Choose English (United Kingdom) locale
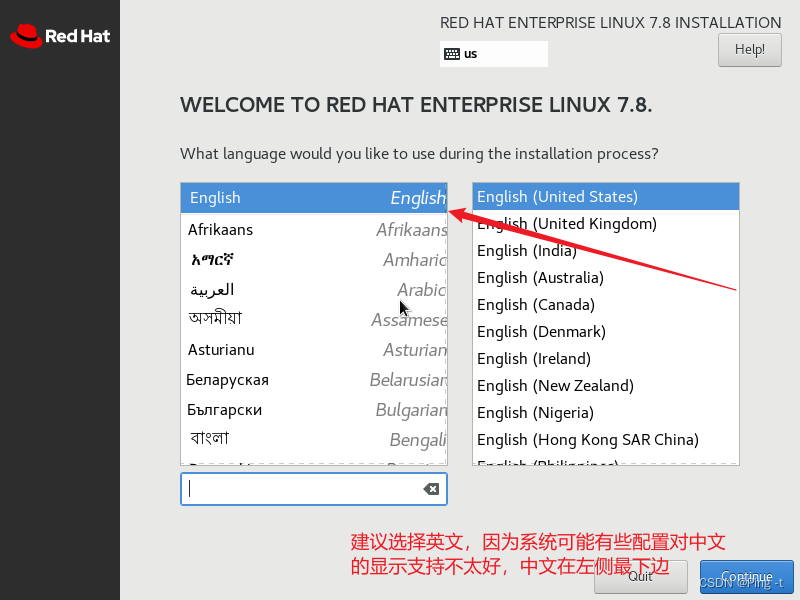Viewport: 800px width, 600px height. [606, 224]
